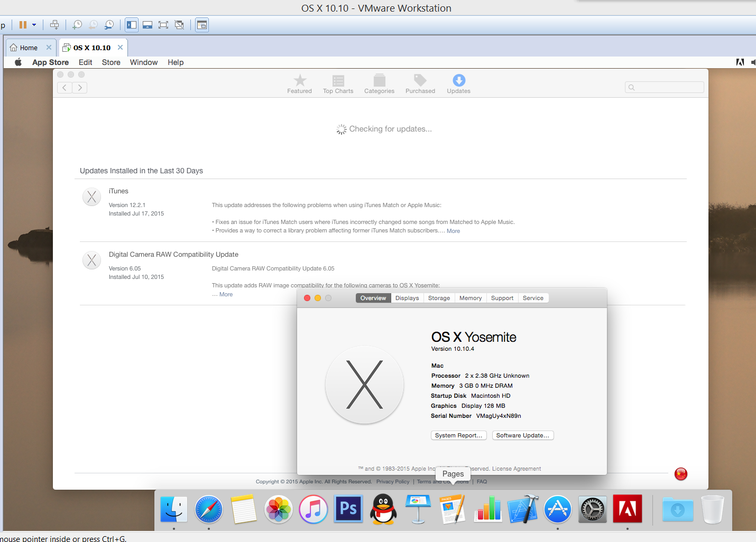
Task: Close the OS X 10.10 tab
Action: (120, 48)
